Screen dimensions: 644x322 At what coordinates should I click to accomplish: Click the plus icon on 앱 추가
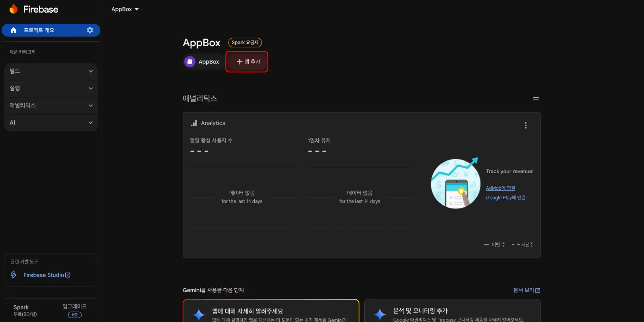coord(239,62)
